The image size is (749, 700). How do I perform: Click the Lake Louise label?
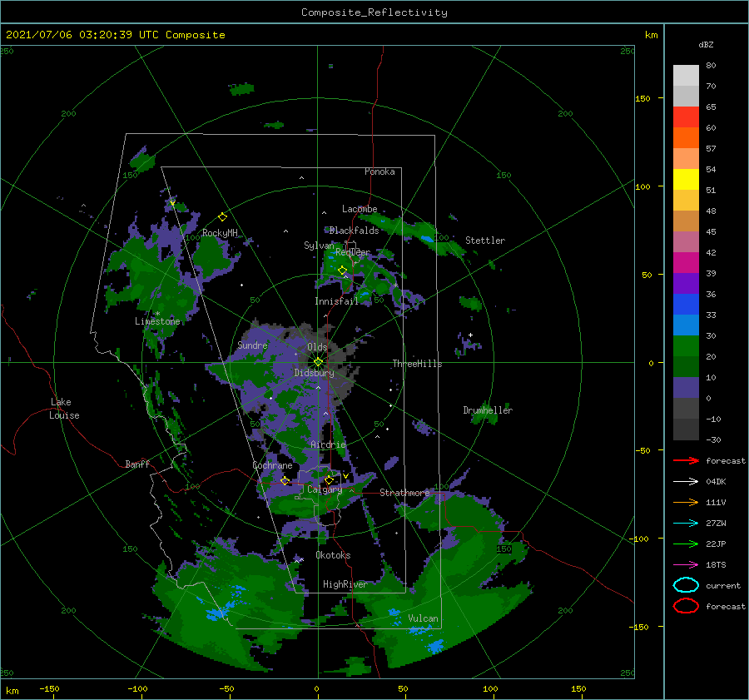pyautogui.click(x=64, y=409)
